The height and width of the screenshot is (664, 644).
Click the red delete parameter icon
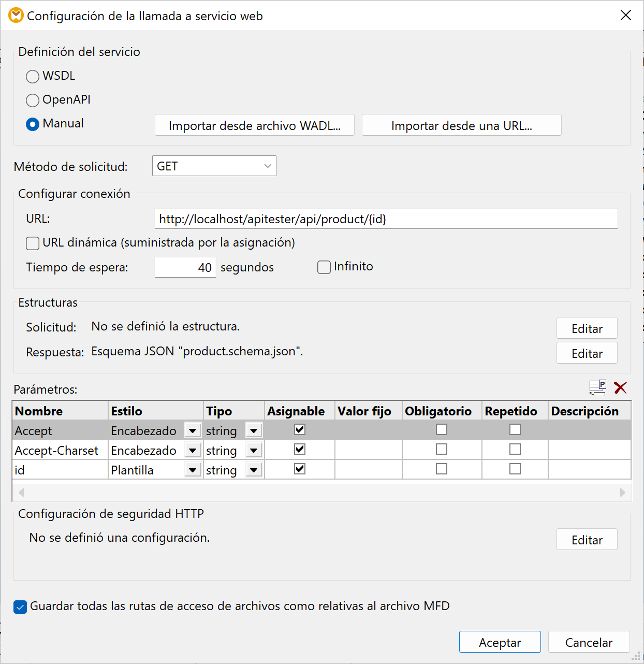coord(620,387)
